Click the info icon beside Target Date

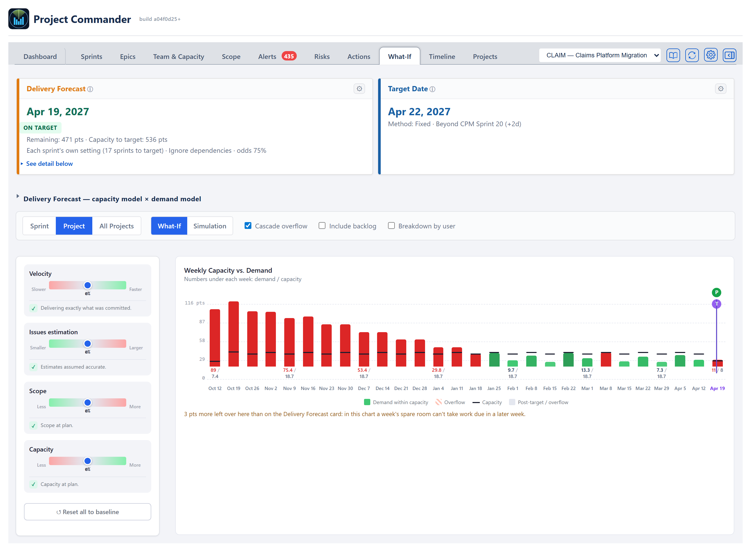point(432,89)
